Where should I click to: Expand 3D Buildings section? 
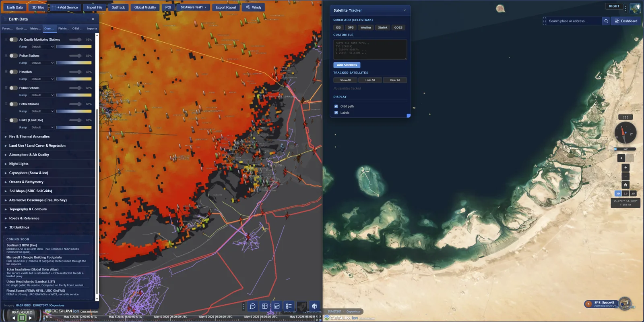pos(48,227)
